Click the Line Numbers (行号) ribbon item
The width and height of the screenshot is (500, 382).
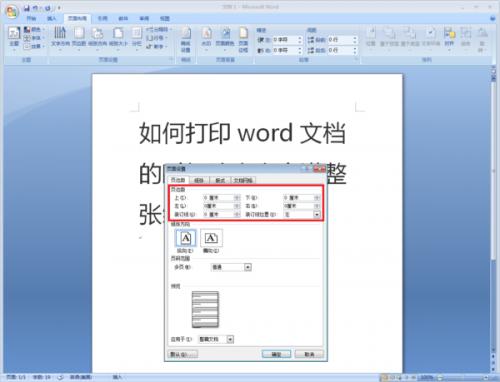[x=156, y=38]
